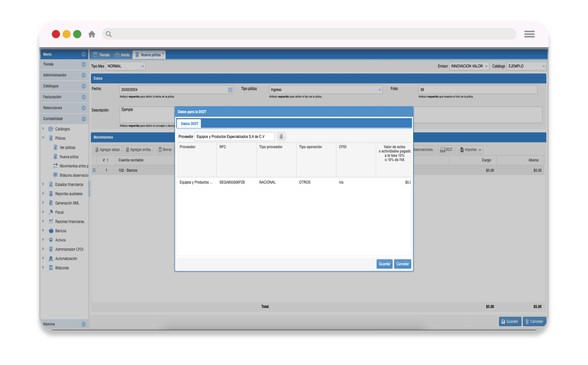Image resolution: width=588 pixels, height=365 pixels.
Task: Open the Fecha calendar picker icon
Action: click(x=230, y=90)
